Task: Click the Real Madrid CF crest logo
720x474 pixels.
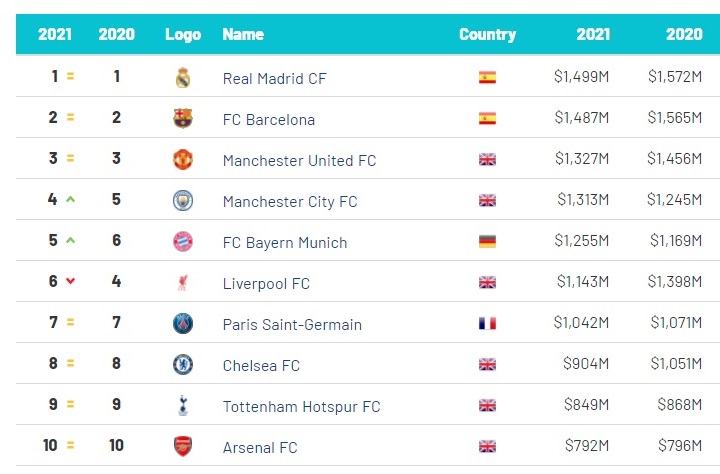Action: pos(183,78)
